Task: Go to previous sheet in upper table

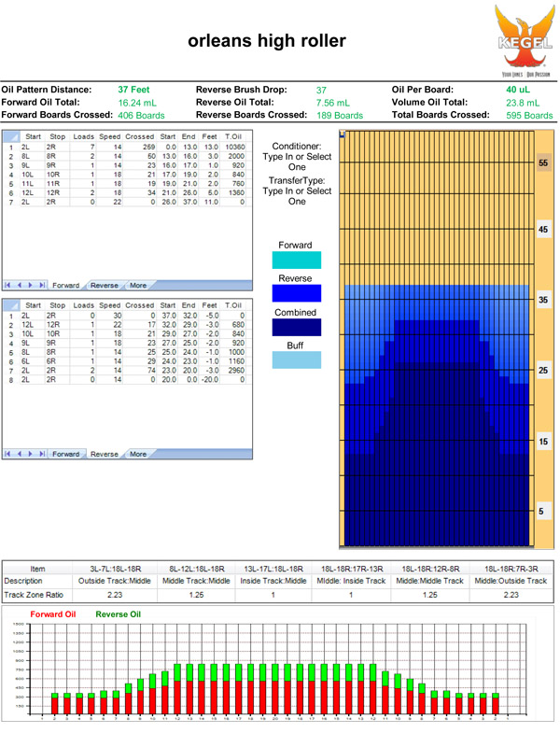Action: coord(21,285)
